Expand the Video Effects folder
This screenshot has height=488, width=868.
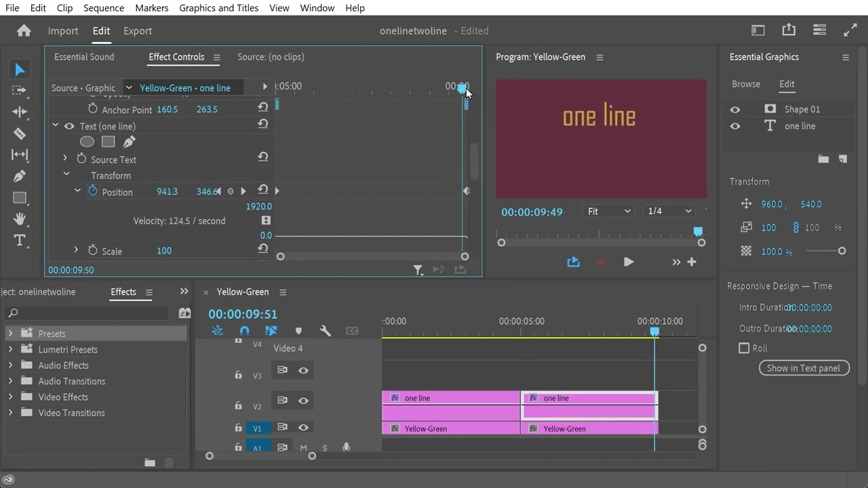(x=10, y=396)
